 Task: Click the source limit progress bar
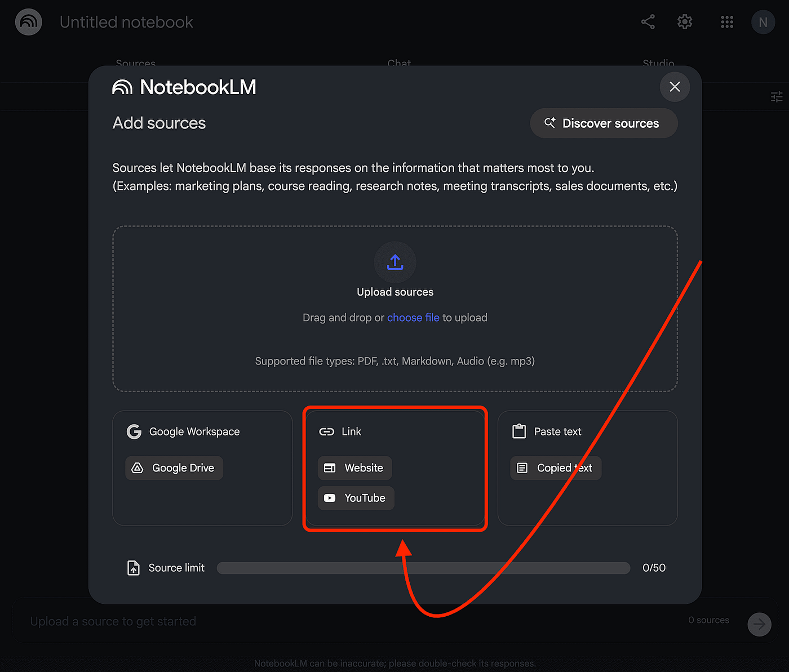pyautogui.click(x=423, y=568)
